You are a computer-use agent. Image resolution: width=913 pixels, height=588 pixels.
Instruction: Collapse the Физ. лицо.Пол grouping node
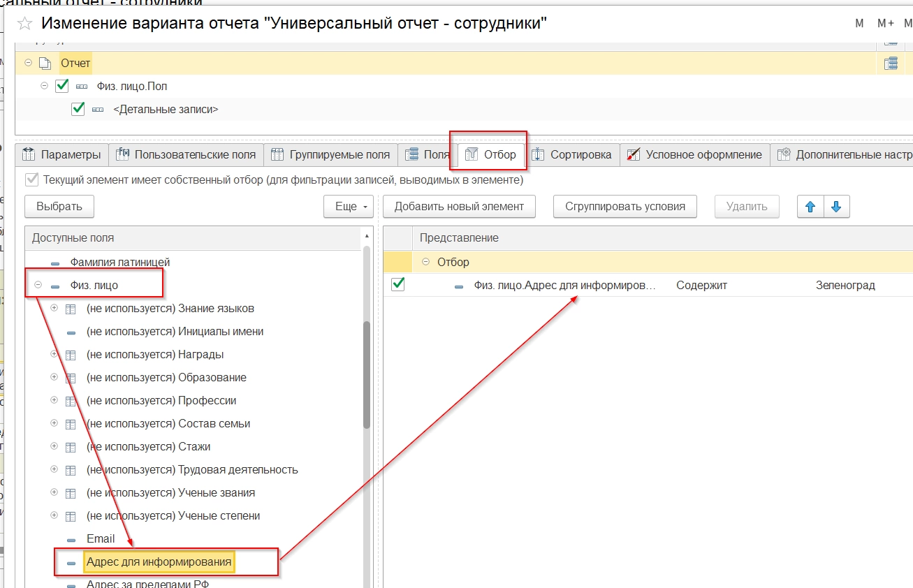pyautogui.click(x=44, y=86)
